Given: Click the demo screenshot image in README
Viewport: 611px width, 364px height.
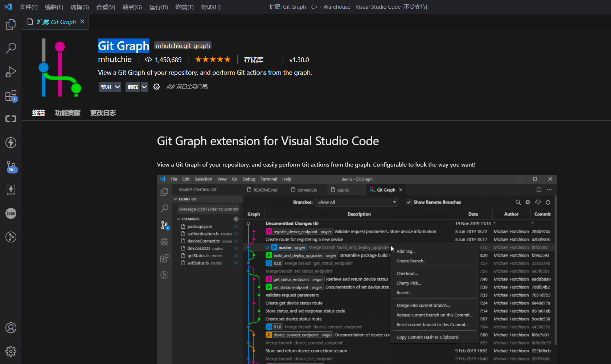Looking at the screenshot, I should point(357,269).
